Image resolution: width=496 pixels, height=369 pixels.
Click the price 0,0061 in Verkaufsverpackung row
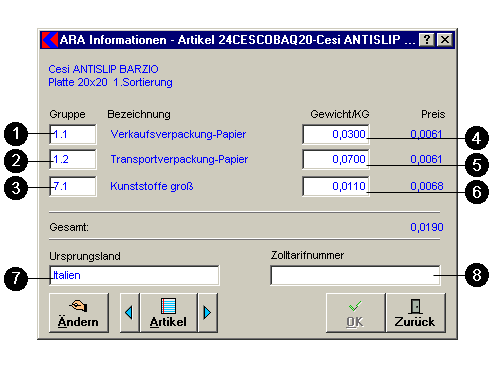[x=426, y=134]
